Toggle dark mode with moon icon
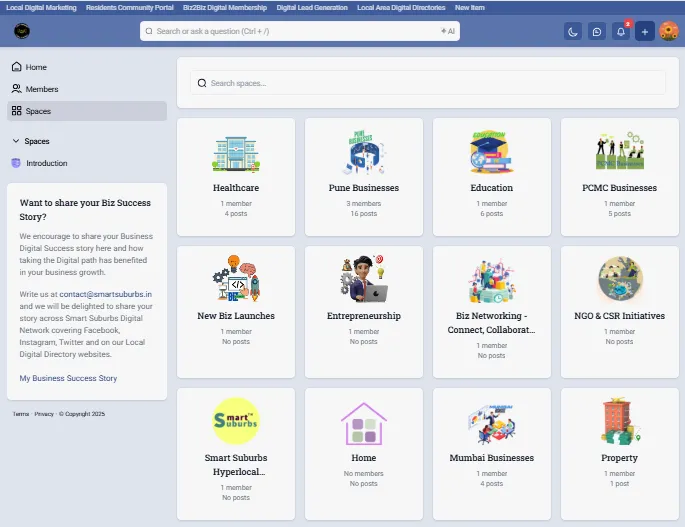The height and width of the screenshot is (527, 685). click(x=573, y=32)
